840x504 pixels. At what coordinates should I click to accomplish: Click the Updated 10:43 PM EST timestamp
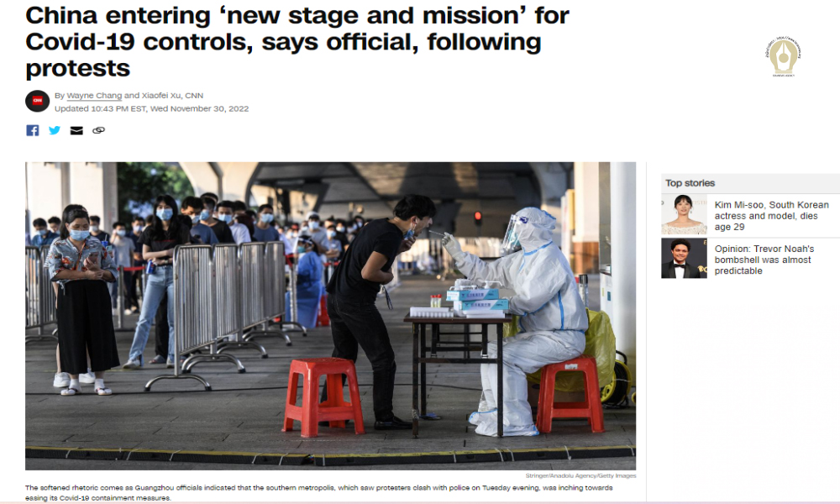[151, 108]
